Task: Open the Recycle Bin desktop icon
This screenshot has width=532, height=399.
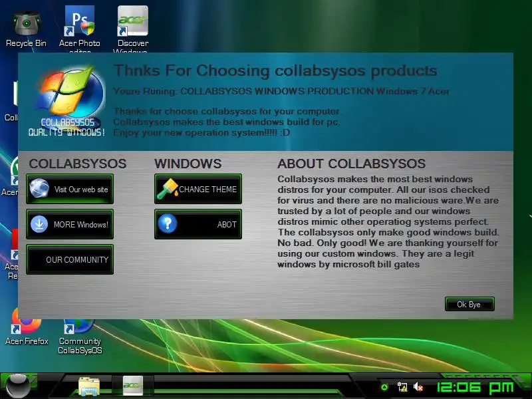Action: [27, 29]
